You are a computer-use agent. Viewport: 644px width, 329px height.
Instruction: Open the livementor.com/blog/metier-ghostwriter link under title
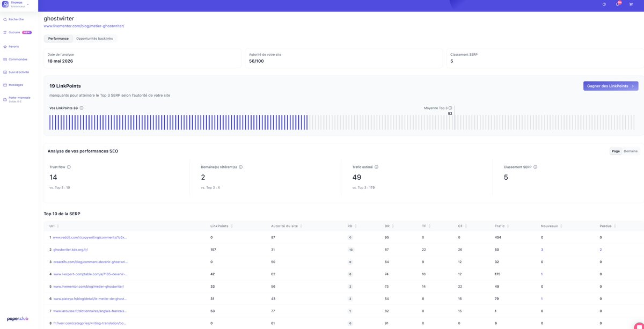click(84, 26)
